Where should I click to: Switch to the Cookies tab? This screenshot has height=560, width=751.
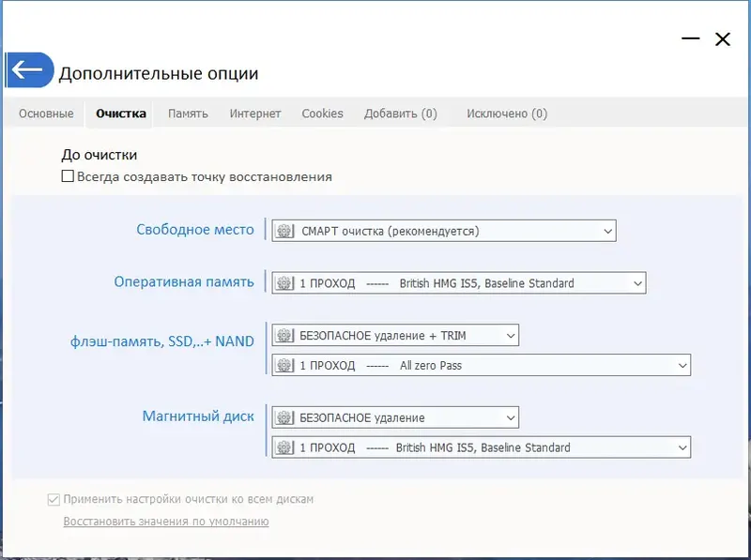click(x=322, y=113)
